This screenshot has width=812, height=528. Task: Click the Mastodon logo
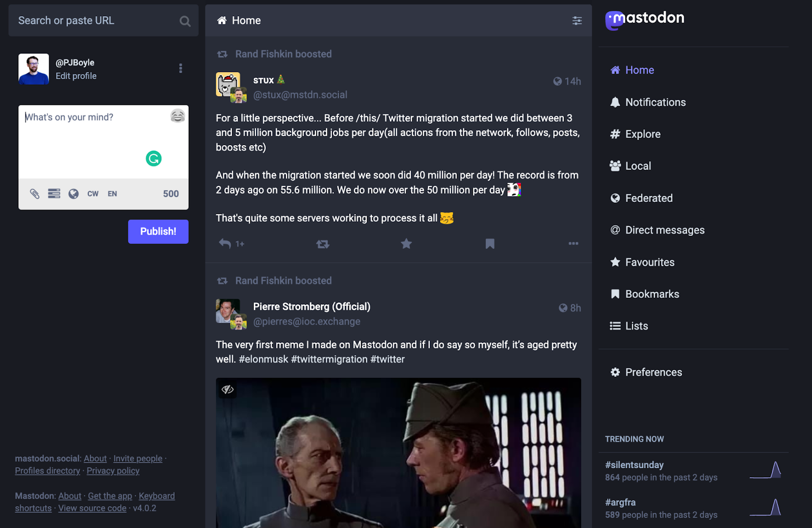645,20
